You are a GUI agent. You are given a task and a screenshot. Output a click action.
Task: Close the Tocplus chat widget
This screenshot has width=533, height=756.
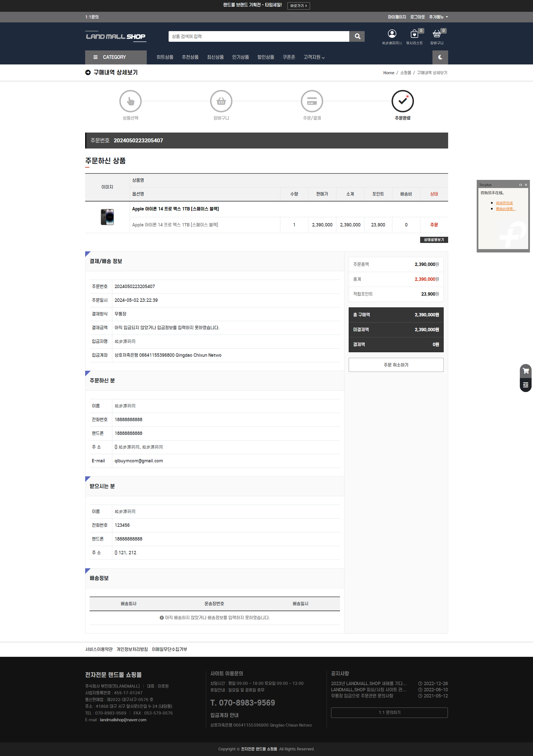[526, 185]
